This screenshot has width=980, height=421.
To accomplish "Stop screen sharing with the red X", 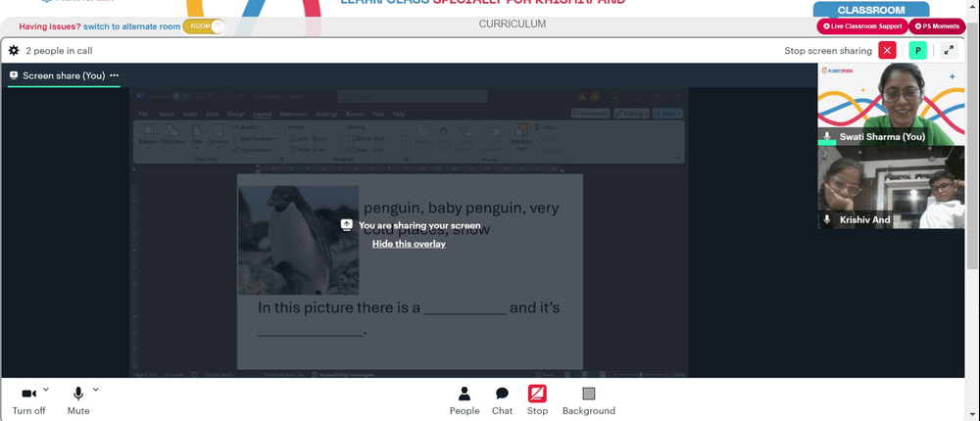I will pos(887,51).
